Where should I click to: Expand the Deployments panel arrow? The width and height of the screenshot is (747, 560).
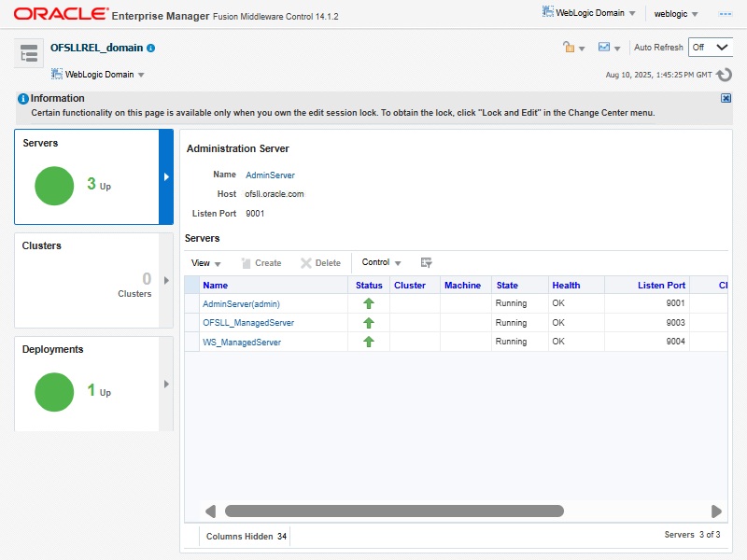pos(166,384)
